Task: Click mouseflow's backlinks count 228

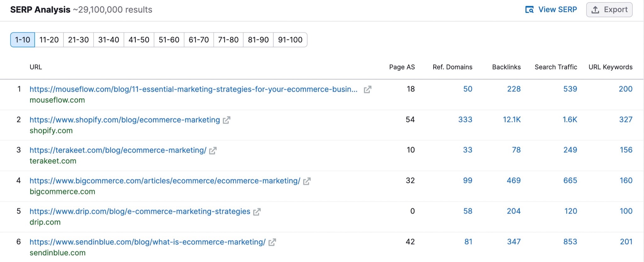Action: (x=514, y=89)
